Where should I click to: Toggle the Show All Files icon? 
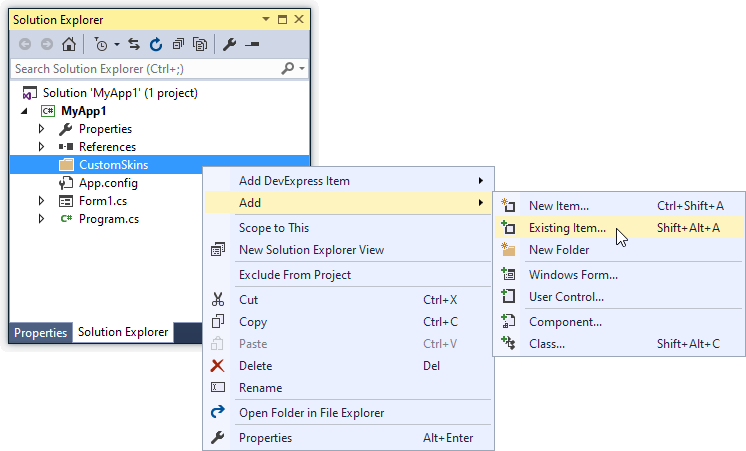pos(200,45)
